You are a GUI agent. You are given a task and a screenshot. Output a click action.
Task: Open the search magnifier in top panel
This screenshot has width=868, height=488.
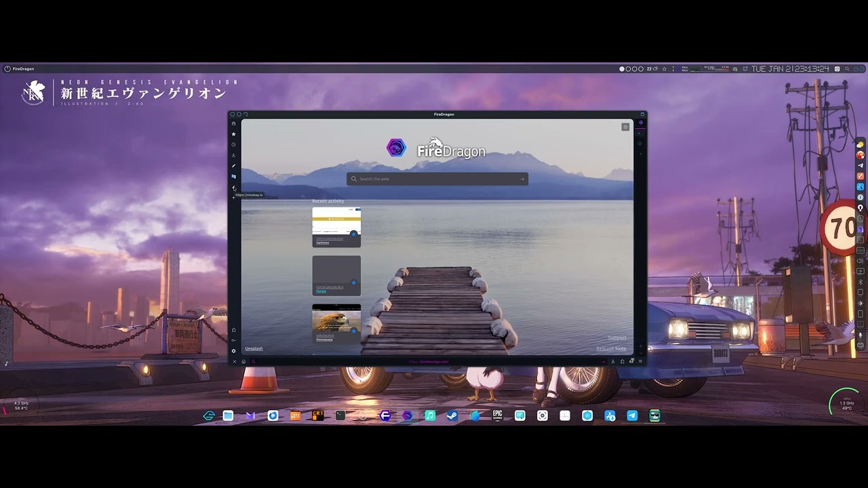tap(847, 69)
